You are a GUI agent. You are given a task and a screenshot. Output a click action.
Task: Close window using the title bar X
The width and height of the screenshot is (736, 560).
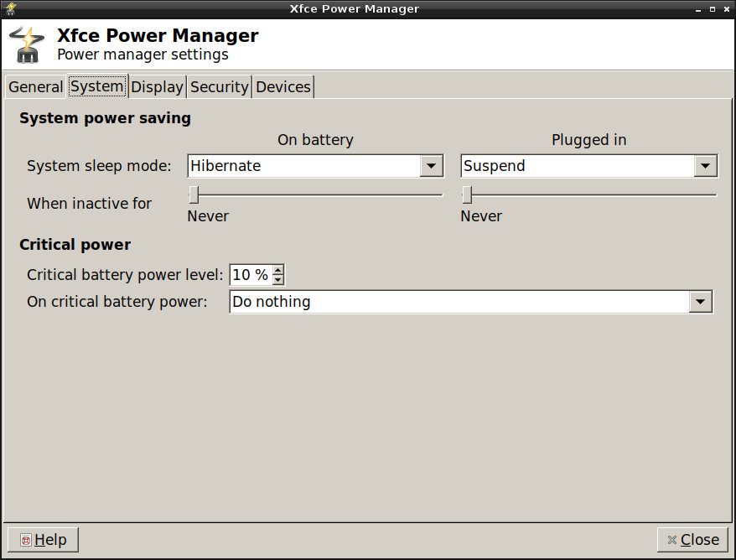(x=727, y=9)
